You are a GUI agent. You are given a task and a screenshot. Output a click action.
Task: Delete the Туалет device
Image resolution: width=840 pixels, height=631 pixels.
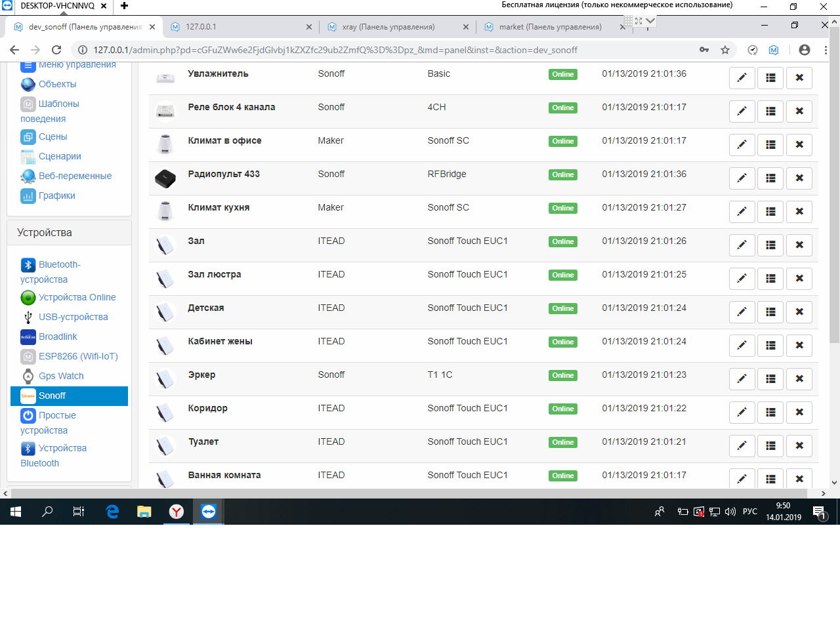[799, 446]
